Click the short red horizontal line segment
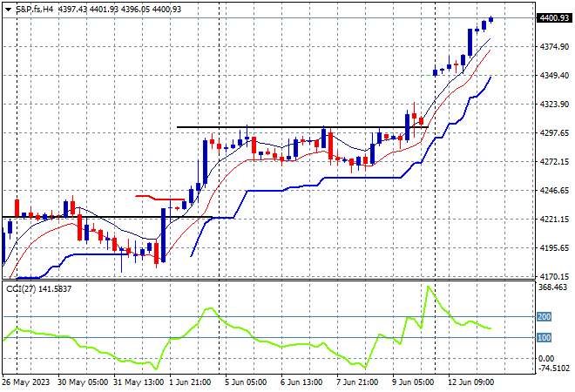This screenshot has height=392, width=575. click(x=159, y=198)
